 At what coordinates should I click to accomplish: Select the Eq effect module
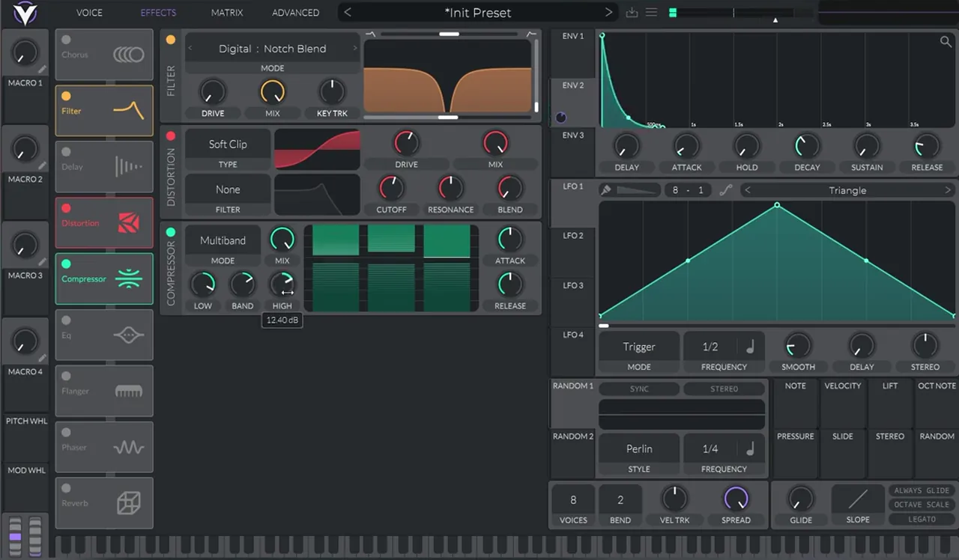pos(104,335)
